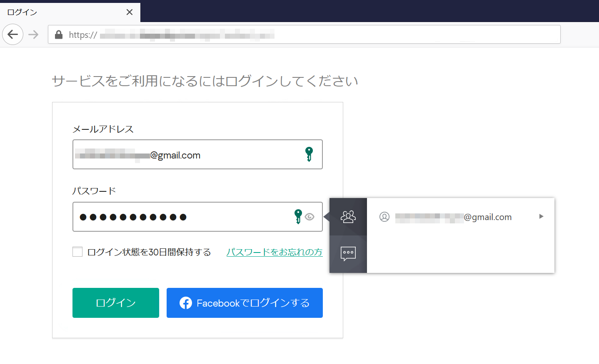Click the メールアドレス input field
The image size is (599, 364).
(x=197, y=154)
